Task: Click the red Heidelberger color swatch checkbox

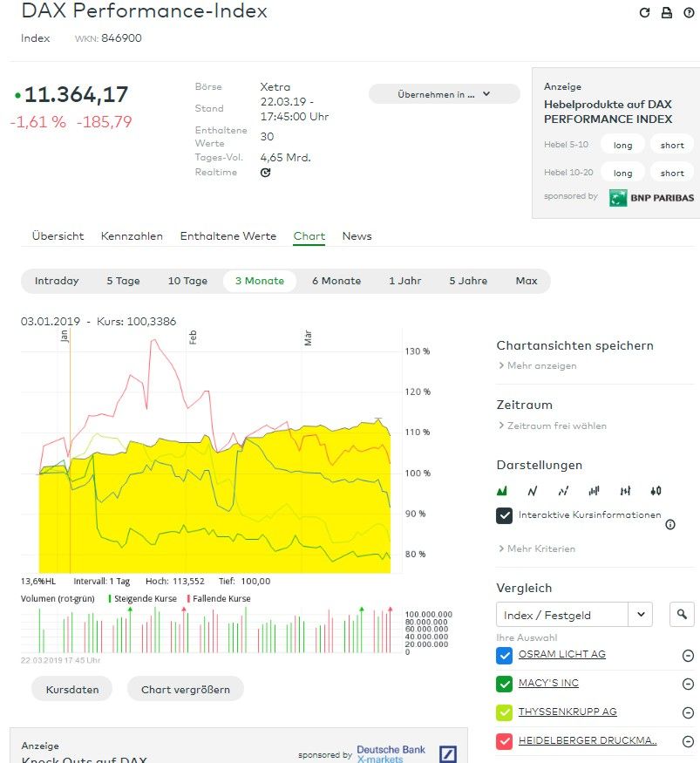Action: coord(504,741)
